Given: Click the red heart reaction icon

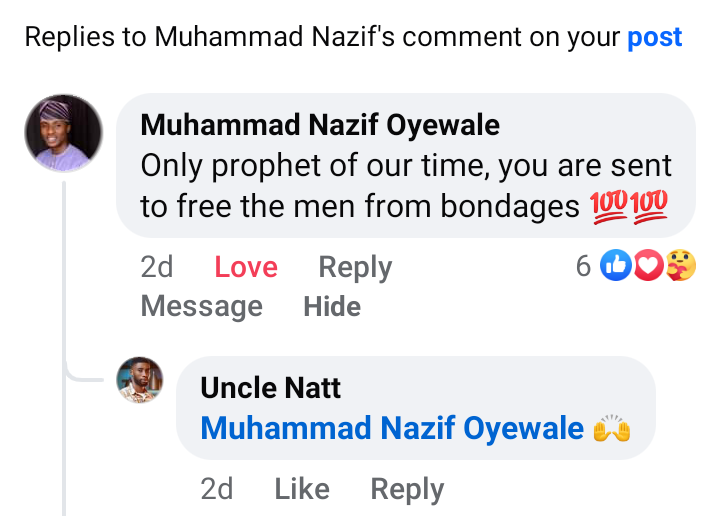Looking at the screenshot, I should click(x=648, y=266).
